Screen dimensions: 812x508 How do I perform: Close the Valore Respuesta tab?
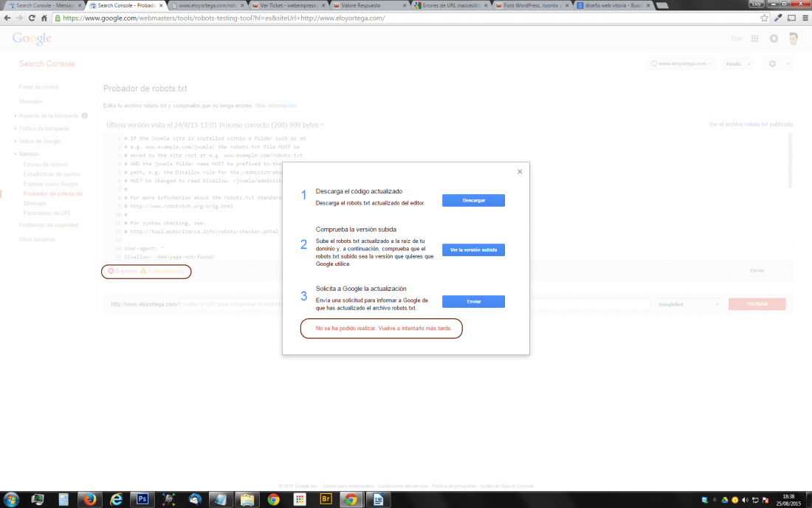[405, 6]
